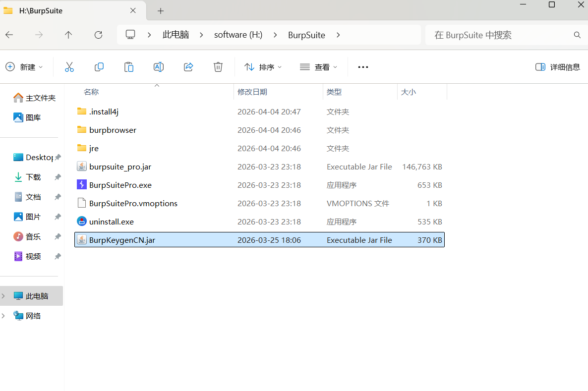Image resolution: width=588 pixels, height=391 pixels.
Task: Click the Rename icon in toolbar
Action: pyautogui.click(x=159, y=67)
